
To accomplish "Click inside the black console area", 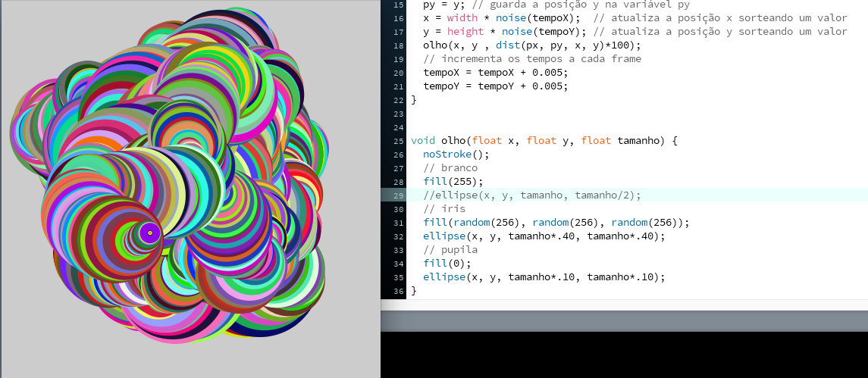I will 624,355.
